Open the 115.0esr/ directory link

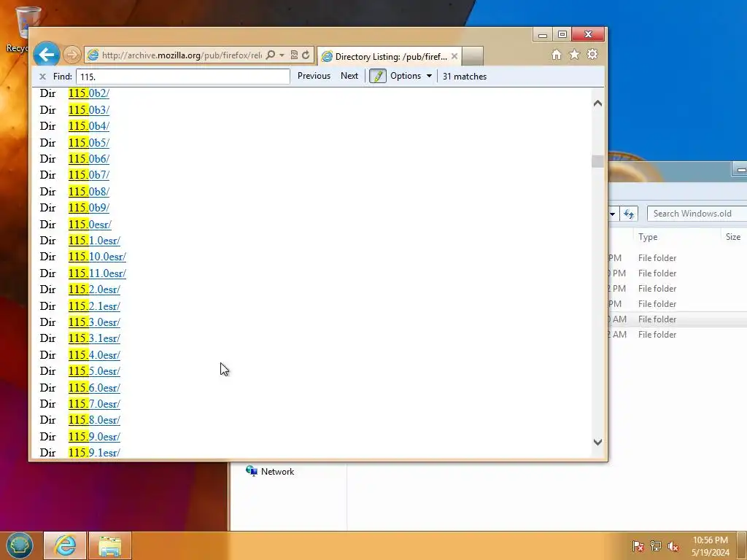[x=90, y=225]
